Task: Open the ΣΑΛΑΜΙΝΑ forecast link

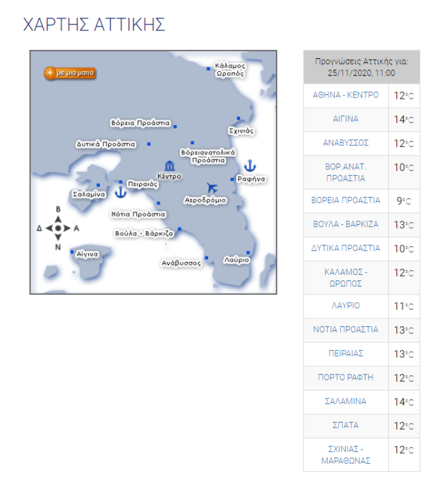Action: click(346, 402)
